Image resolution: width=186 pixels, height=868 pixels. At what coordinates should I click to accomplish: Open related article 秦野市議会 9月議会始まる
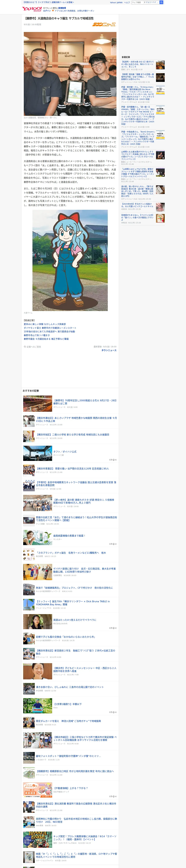point(46,339)
